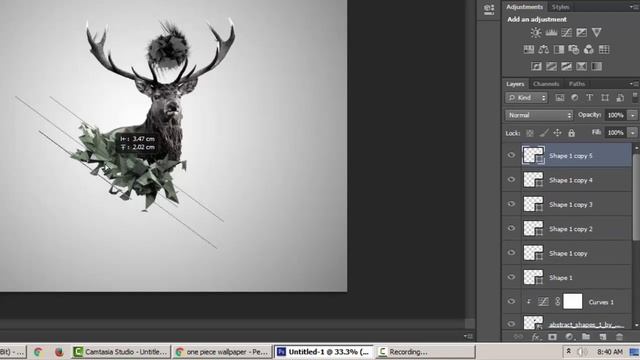The width and height of the screenshot is (640, 360).
Task: Hide the Shape 1 copy 5 layer
Action: pyautogui.click(x=511, y=155)
